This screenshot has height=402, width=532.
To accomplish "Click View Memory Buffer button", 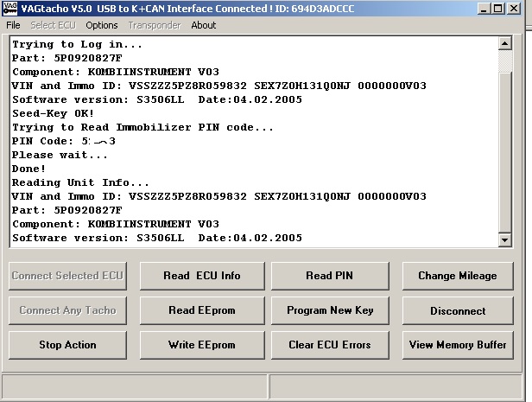I will [458, 345].
